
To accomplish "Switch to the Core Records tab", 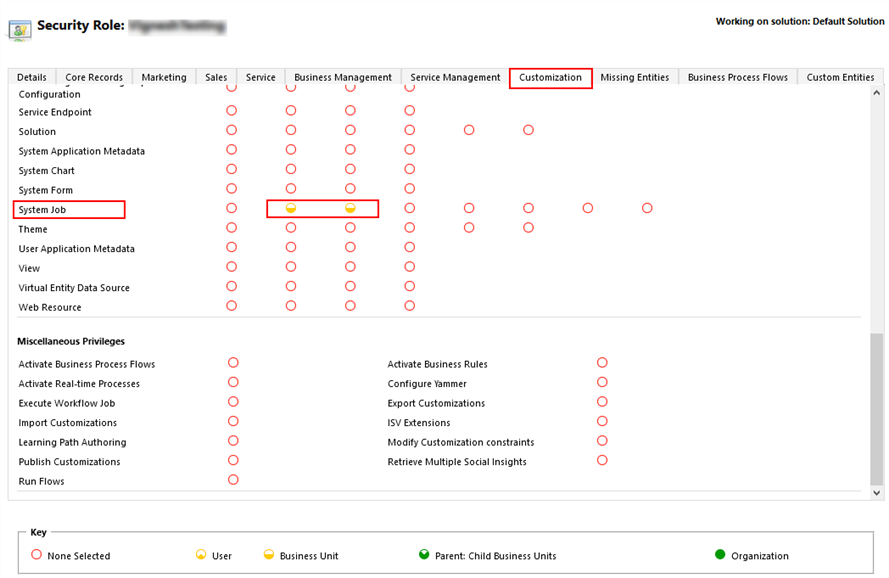I will pyautogui.click(x=94, y=77).
